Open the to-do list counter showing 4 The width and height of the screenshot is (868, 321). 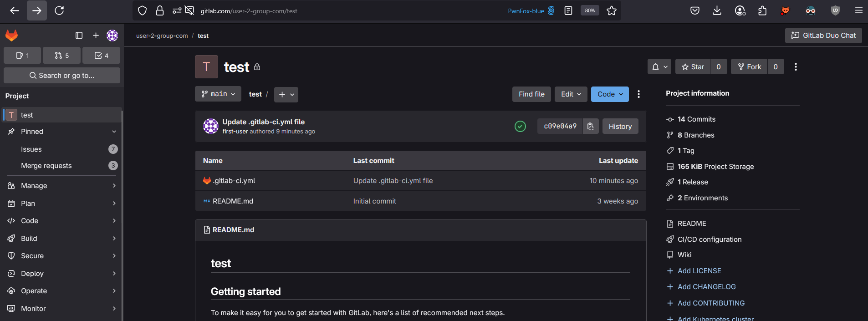[x=101, y=56]
